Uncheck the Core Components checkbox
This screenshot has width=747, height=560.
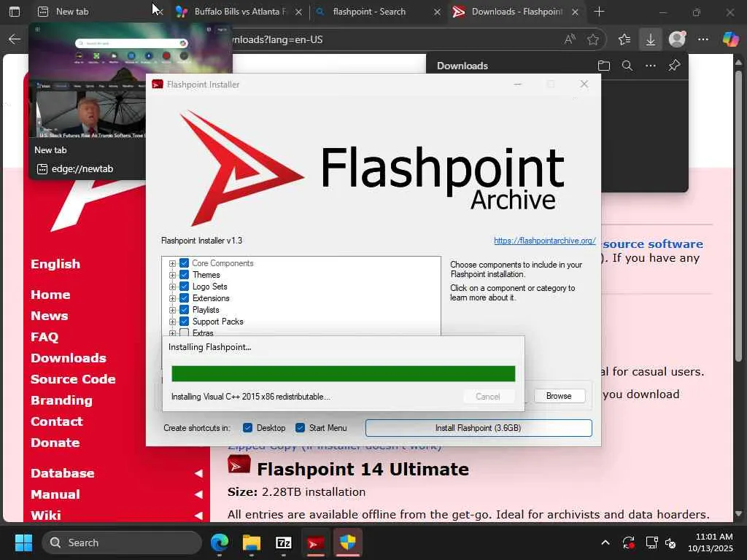coord(185,262)
